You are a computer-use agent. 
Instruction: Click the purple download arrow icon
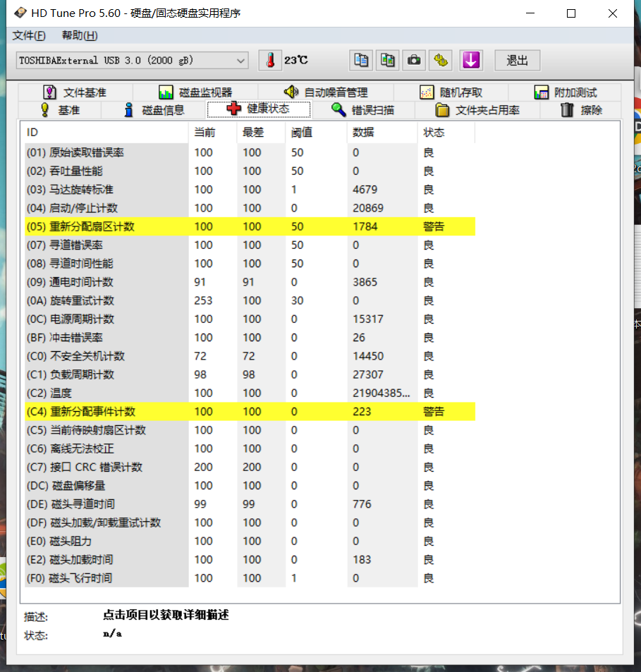[470, 61]
